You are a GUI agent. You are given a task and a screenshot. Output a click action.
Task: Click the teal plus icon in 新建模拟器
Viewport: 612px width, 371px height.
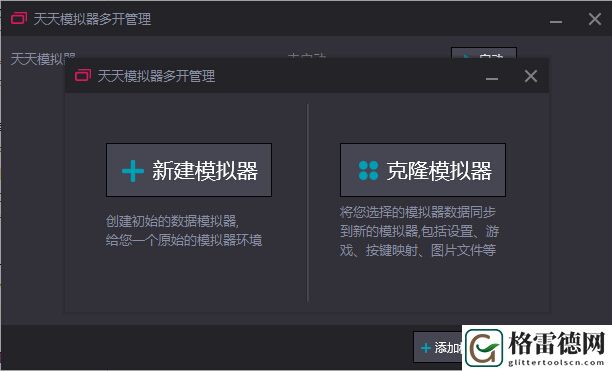pyautogui.click(x=133, y=171)
